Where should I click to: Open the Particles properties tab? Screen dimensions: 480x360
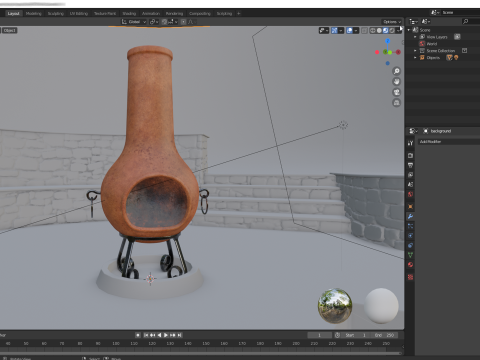[410, 226]
